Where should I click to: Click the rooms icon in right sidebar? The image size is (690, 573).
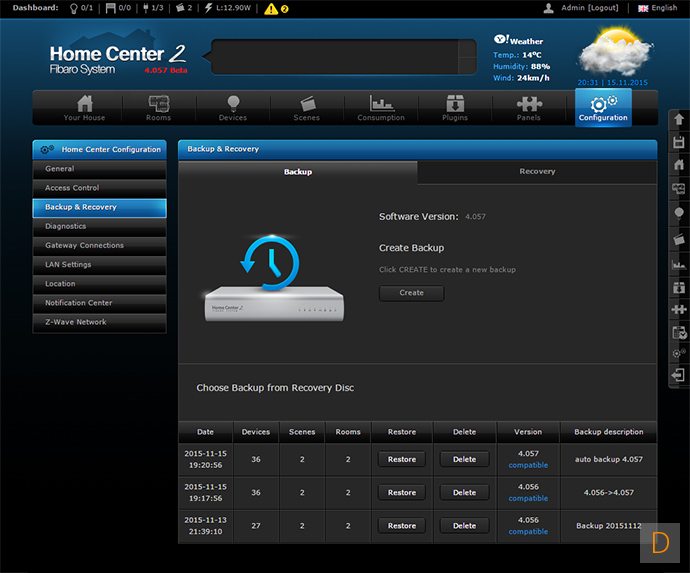click(x=679, y=189)
